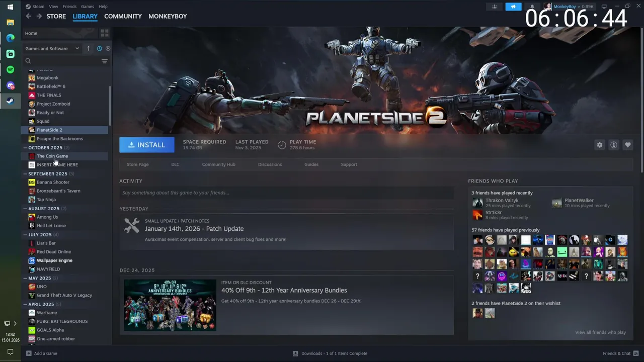Sort library ascending with the arrow icon
Screen dimensions: 644x362
coord(88,48)
